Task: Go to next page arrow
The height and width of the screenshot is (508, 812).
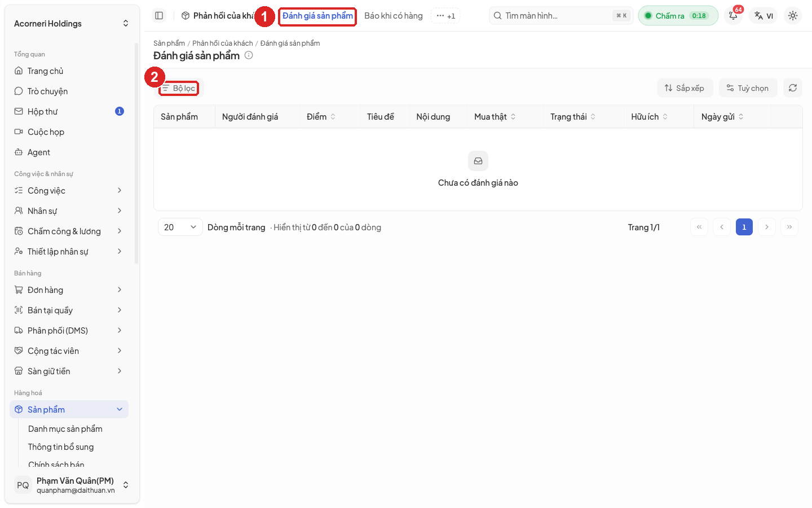Action: [767, 227]
